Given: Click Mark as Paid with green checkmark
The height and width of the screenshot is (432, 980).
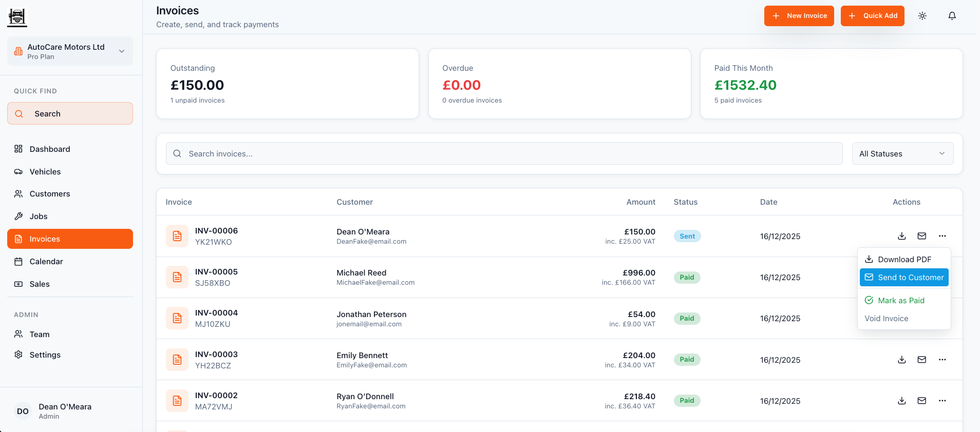Looking at the screenshot, I should coord(901,300).
